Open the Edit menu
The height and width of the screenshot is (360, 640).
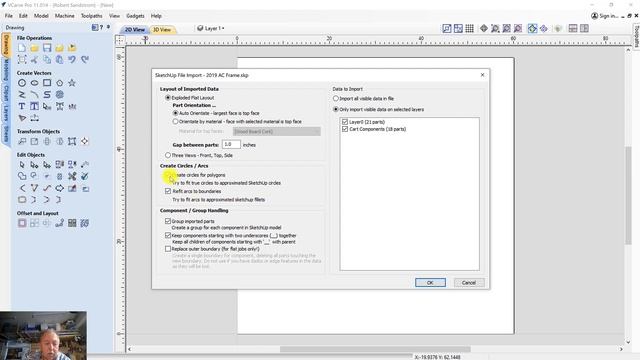23,16
